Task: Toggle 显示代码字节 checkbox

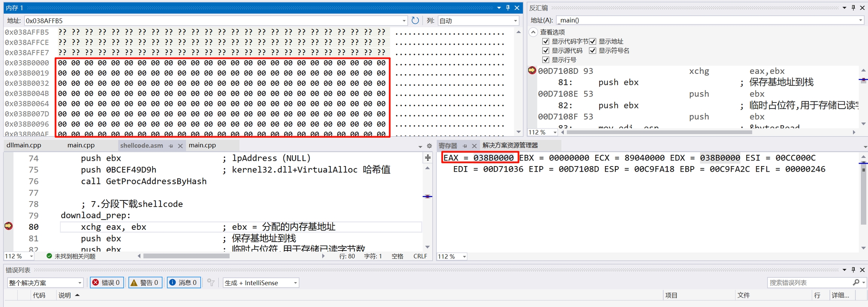Action: [546, 41]
